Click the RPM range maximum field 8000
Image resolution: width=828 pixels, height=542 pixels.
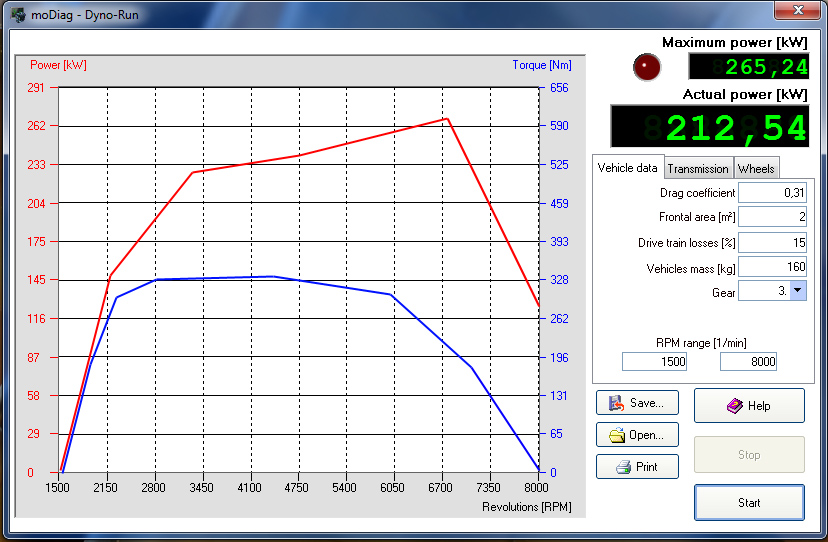coord(748,362)
